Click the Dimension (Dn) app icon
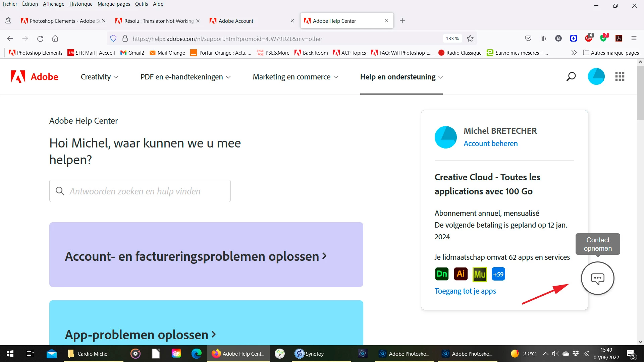 pyautogui.click(x=441, y=274)
